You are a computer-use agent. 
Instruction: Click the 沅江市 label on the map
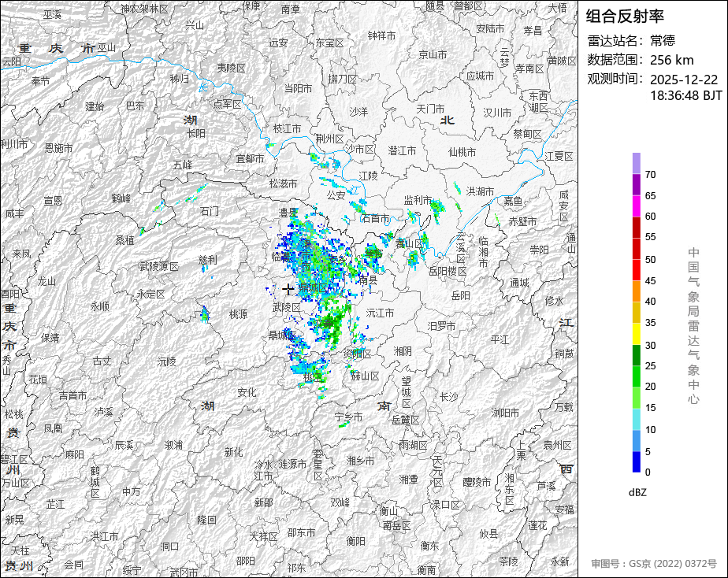click(x=380, y=313)
